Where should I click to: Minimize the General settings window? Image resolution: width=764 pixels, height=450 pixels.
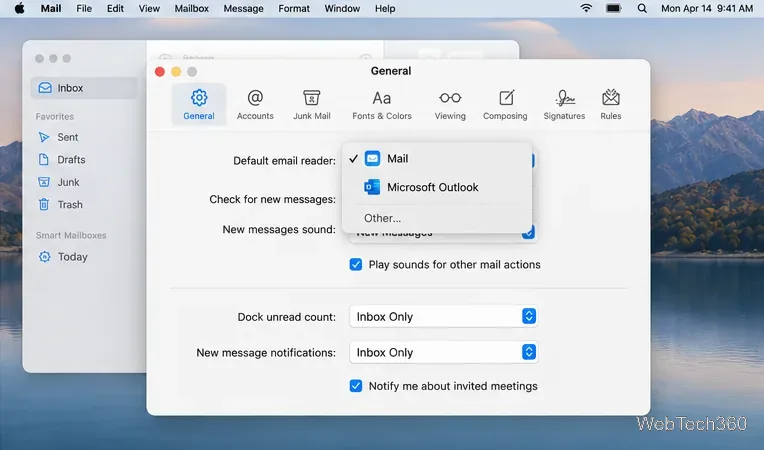pyautogui.click(x=176, y=72)
